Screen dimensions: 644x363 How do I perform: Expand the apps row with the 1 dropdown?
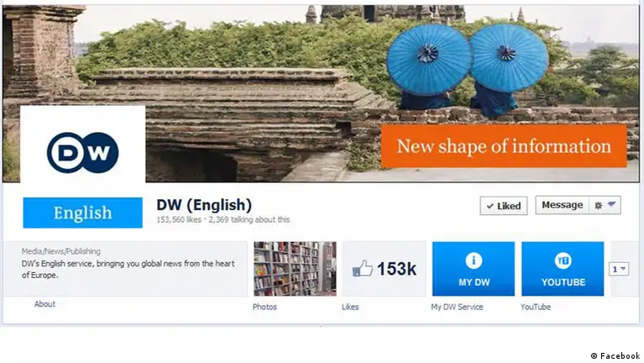(x=619, y=269)
